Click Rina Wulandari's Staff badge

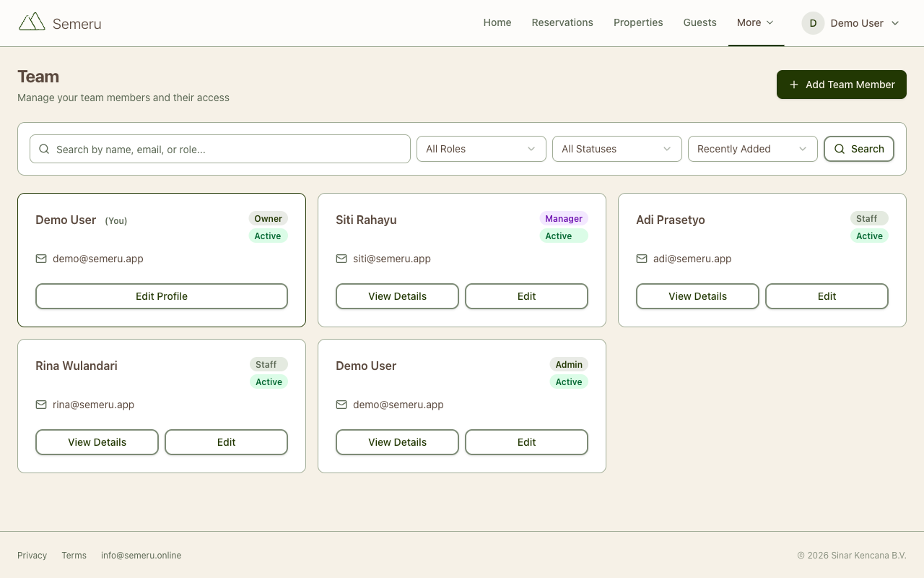click(269, 364)
